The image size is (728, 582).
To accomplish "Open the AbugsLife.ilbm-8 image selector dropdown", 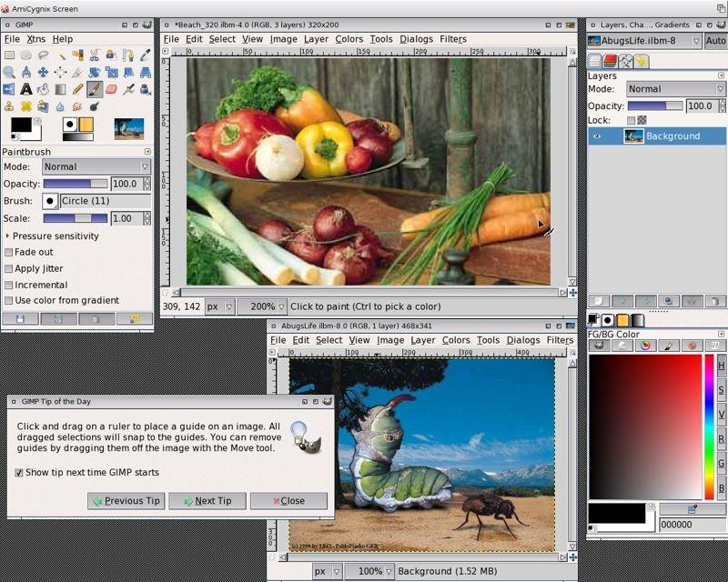I will 644,41.
